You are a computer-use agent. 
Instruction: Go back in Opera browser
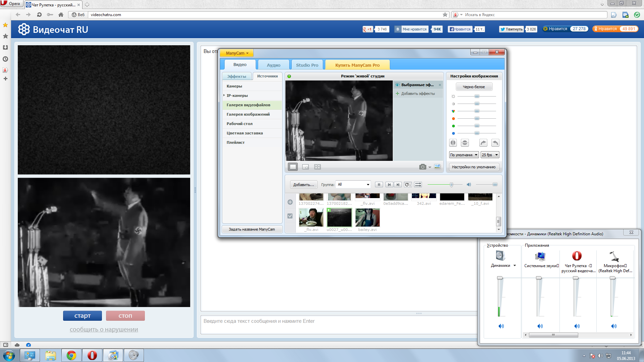coord(18,15)
